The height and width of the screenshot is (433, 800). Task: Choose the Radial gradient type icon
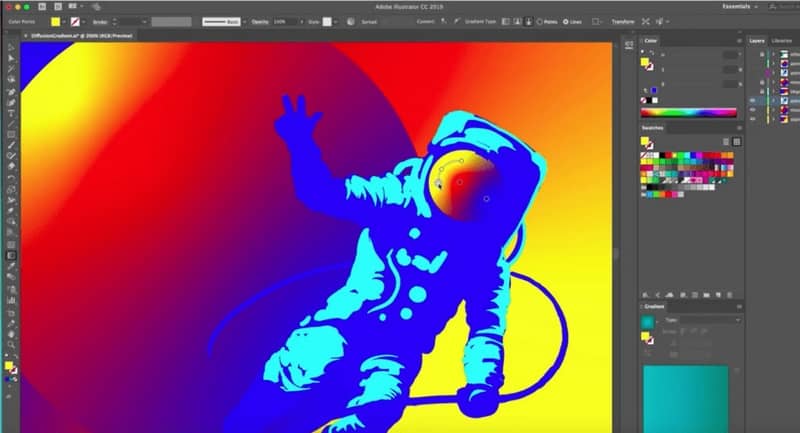point(517,22)
